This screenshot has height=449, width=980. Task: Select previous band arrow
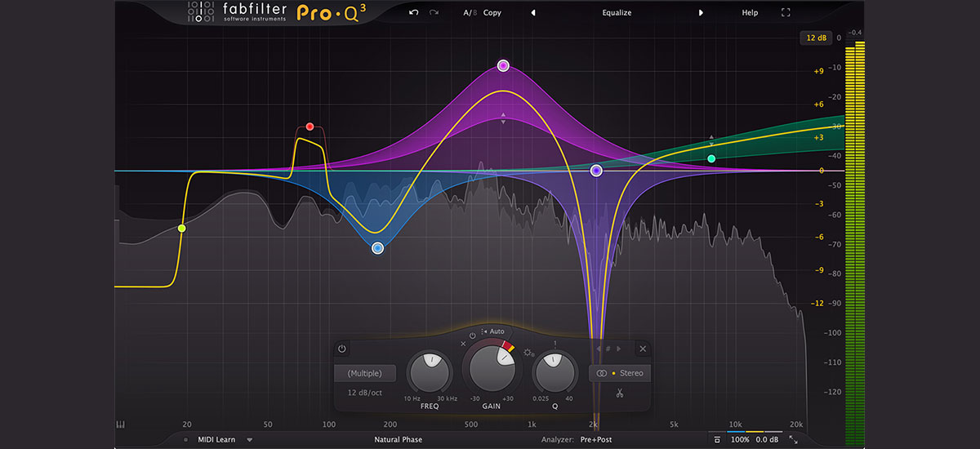pyautogui.click(x=598, y=349)
